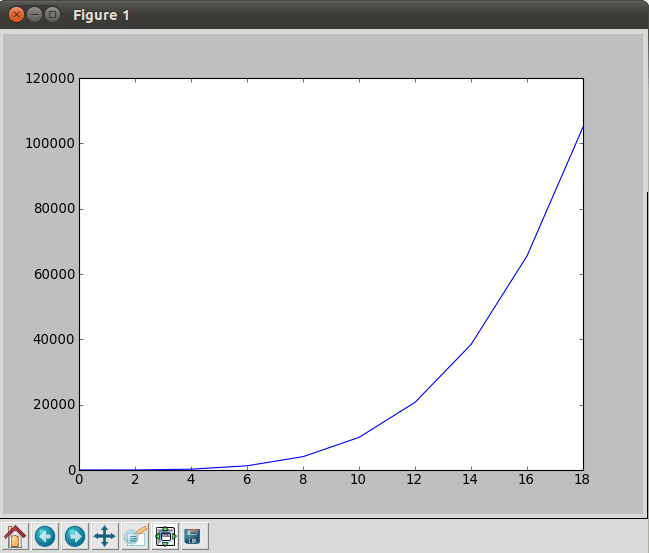Activate the Pan axes tool
The width and height of the screenshot is (649, 553).
point(105,536)
